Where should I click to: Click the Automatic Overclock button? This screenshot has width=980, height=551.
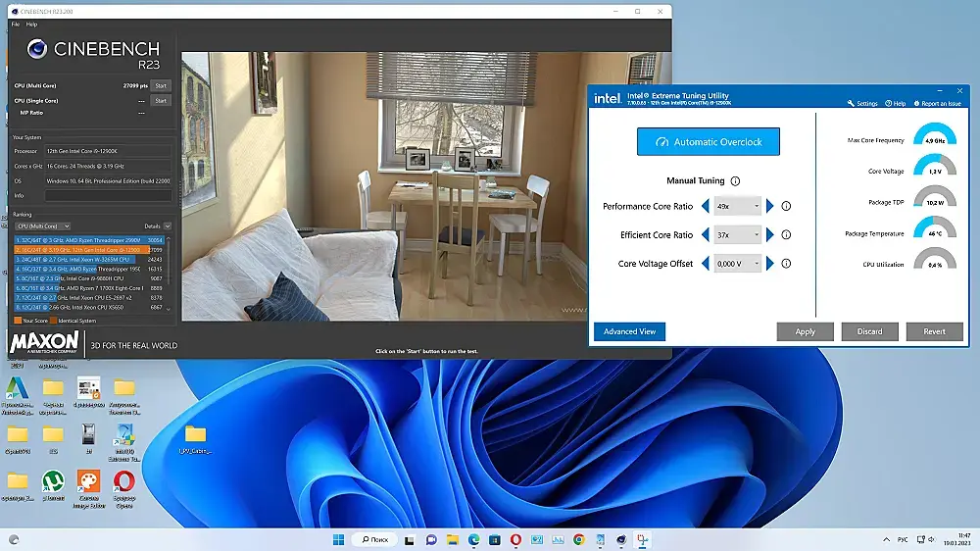709,142
